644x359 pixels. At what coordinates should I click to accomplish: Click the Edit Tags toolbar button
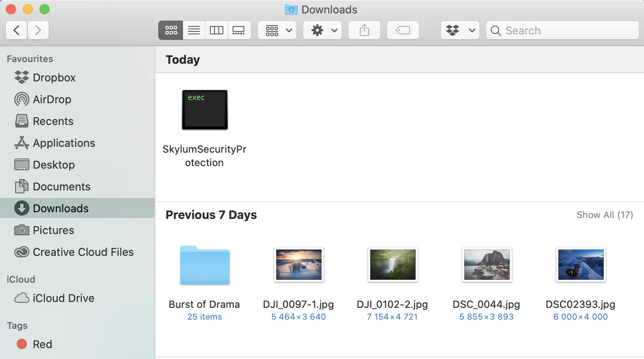pos(403,30)
